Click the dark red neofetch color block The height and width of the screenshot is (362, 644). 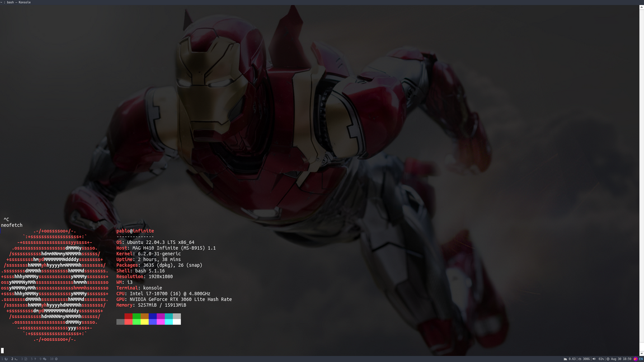tap(129, 316)
